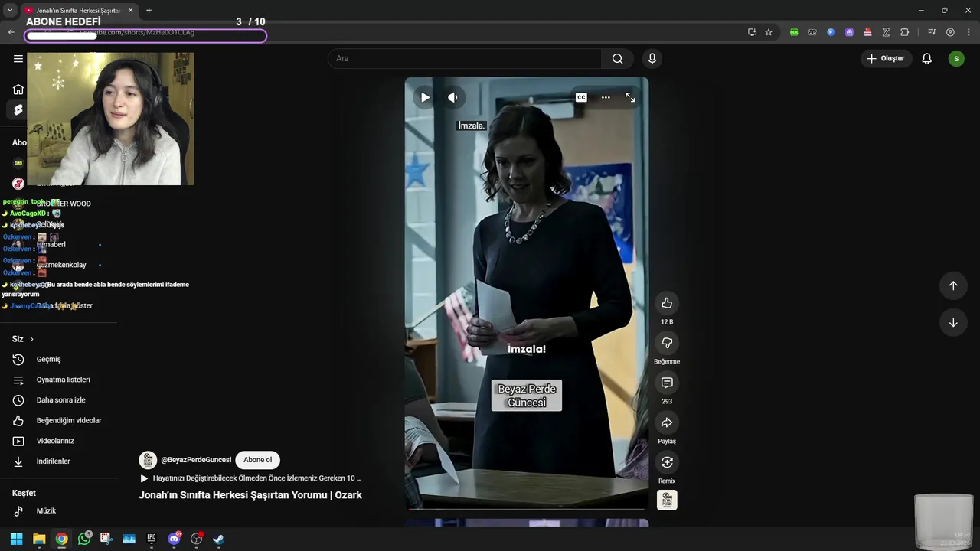Play the paused Shorts video

click(x=425, y=97)
